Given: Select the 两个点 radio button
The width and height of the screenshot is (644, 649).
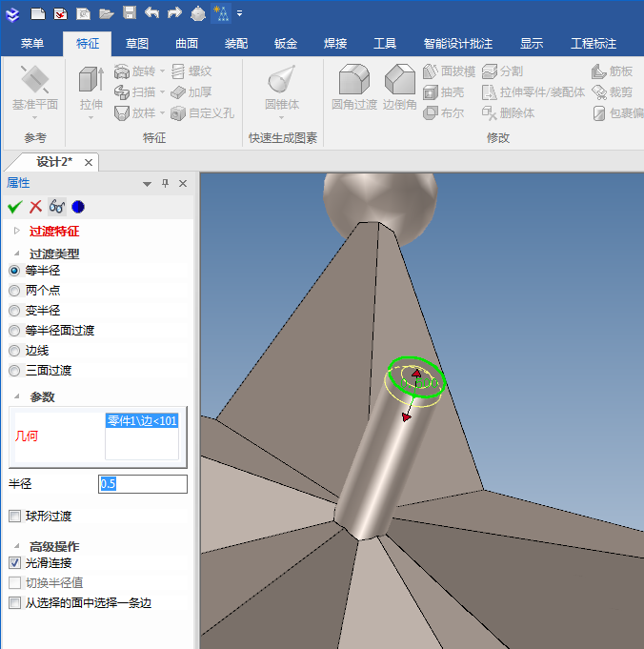Looking at the screenshot, I should tap(14, 291).
